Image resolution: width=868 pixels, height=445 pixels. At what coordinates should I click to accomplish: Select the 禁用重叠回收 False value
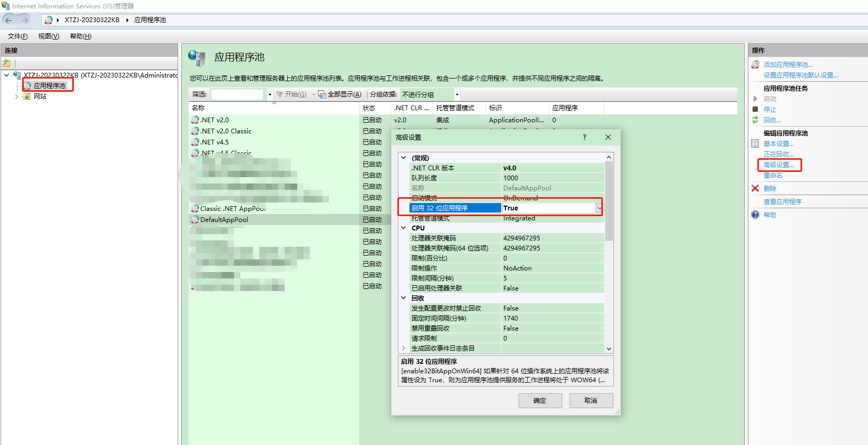pyautogui.click(x=553, y=328)
